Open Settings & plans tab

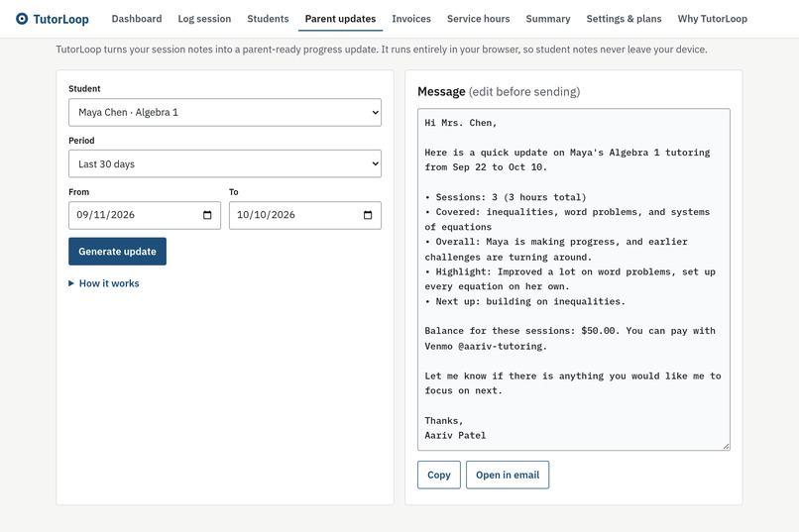click(x=624, y=19)
